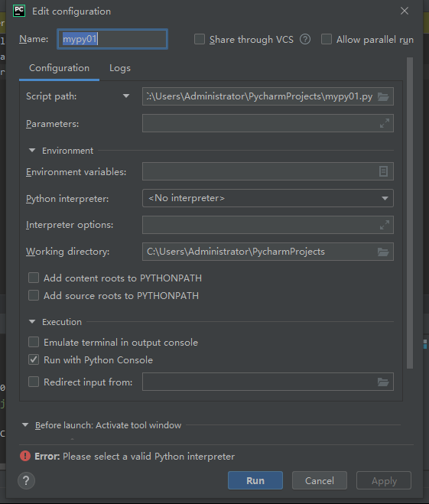Viewport: 429px width, 504px height.
Task: Close the Edit configuration dialog
Action: click(x=405, y=11)
